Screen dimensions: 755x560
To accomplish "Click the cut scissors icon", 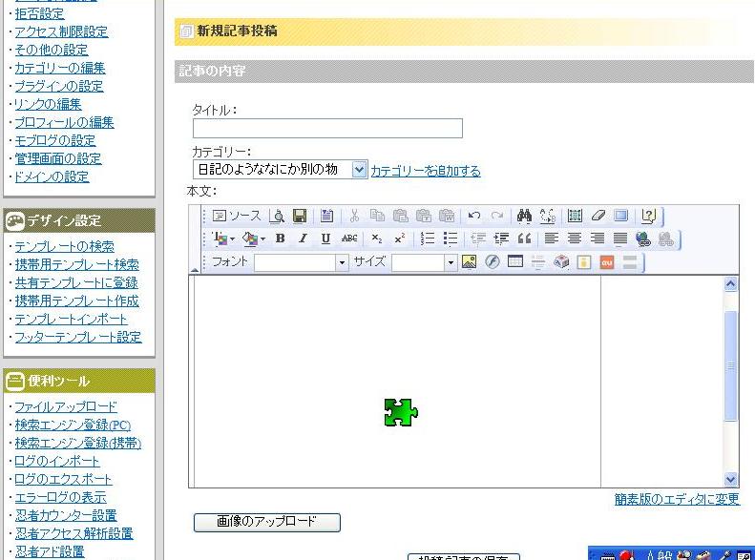I will point(354,216).
